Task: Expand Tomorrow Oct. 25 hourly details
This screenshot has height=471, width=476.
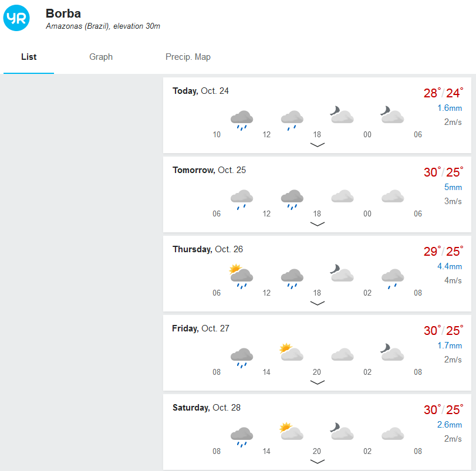Action: (x=317, y=223)
